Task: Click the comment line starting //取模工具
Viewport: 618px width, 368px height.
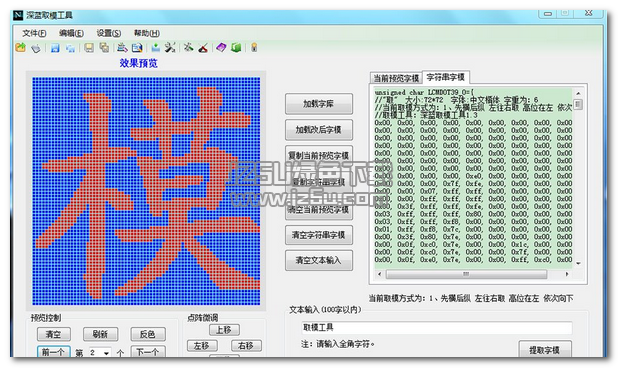Action: pos(426,115)
